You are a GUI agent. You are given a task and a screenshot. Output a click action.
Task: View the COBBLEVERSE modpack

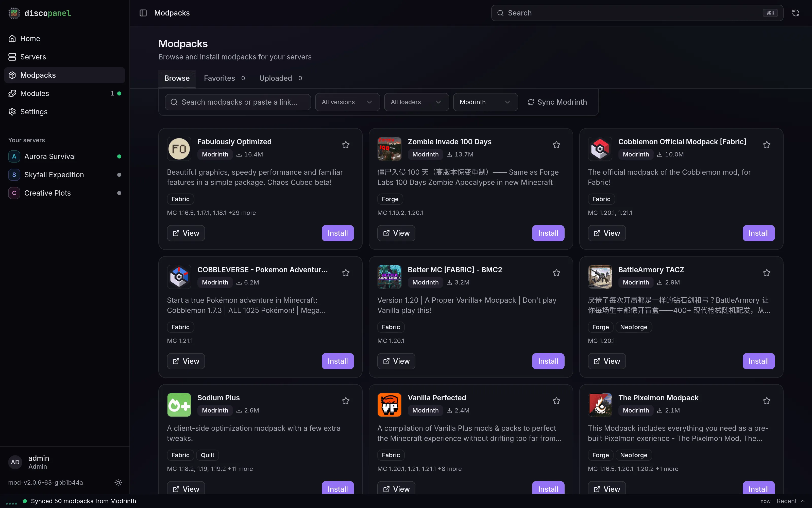tap(185, 361)
